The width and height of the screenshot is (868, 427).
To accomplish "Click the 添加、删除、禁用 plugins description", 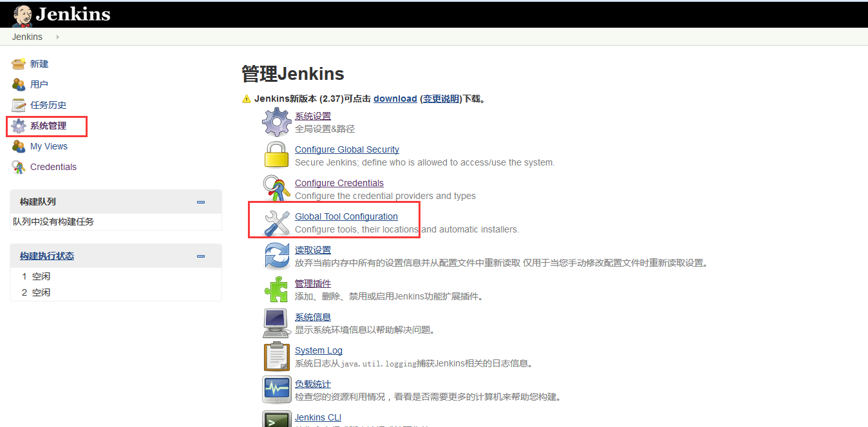I will point(390,296).
